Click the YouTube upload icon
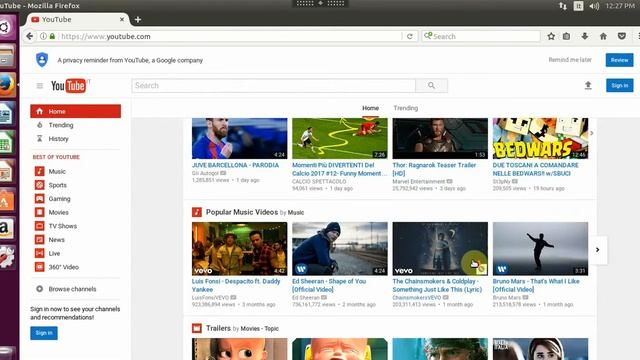The image size is (640, 360). click(588, 85)
